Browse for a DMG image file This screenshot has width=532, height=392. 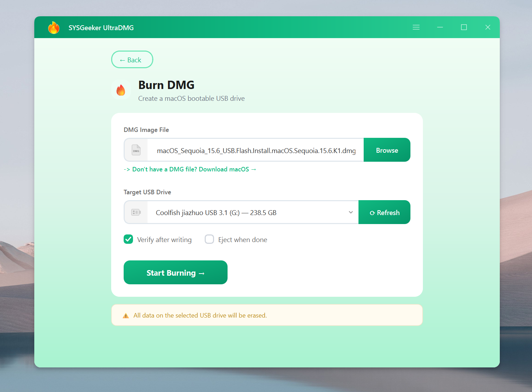tap(387, 150)
